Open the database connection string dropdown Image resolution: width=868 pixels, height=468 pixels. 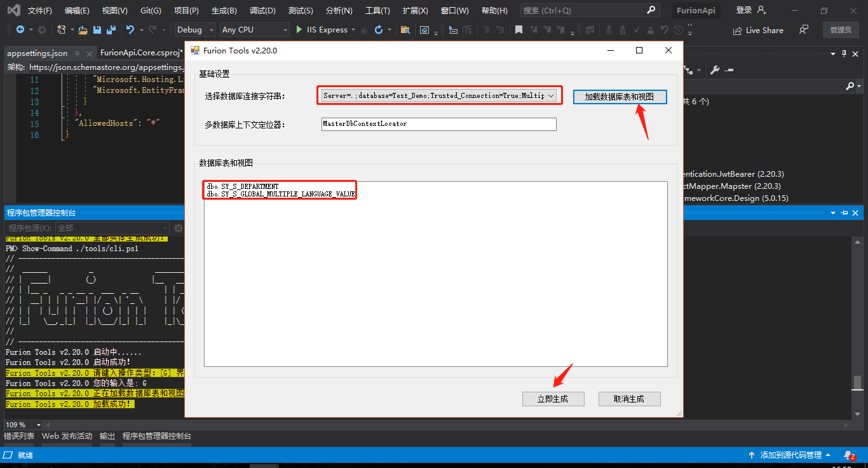(x=552, y=95)
